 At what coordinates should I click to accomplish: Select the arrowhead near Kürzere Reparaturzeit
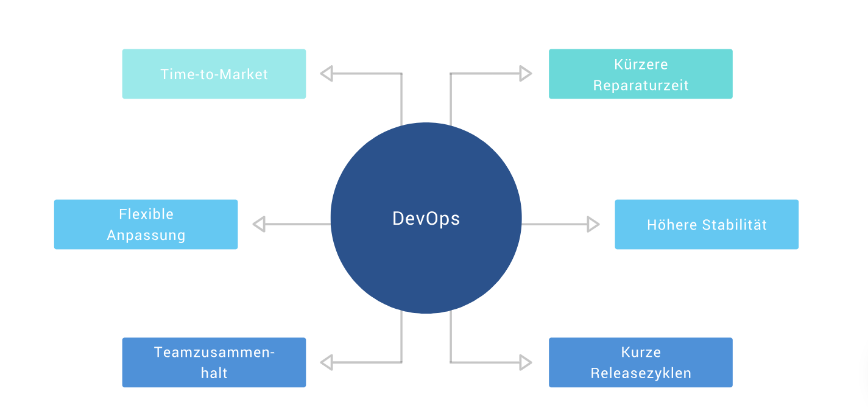coord(525,72)
